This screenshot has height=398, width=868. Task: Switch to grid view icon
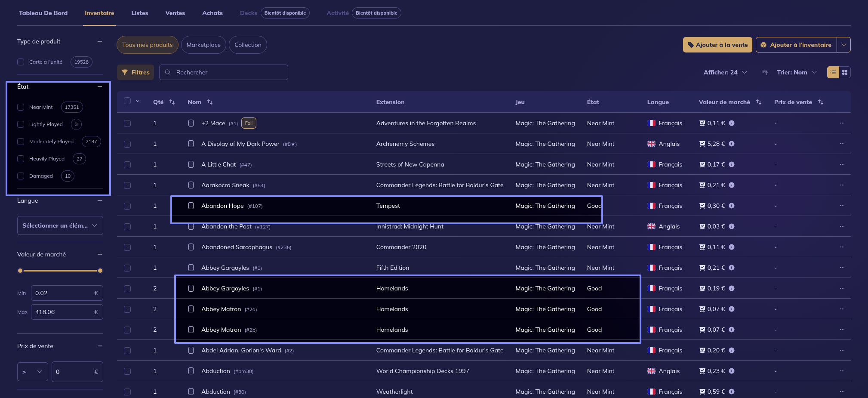(x=845, y=72)
